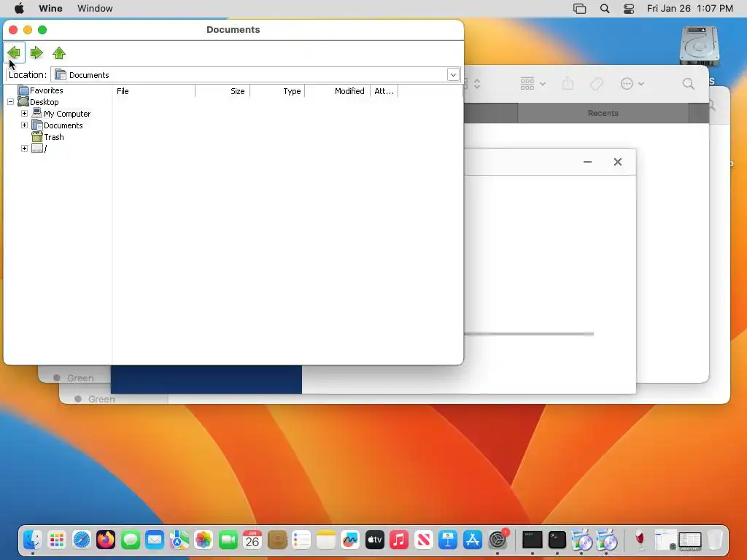Select Trash in the folder tree
Screen dimensions: 747x560
(54, 137)
